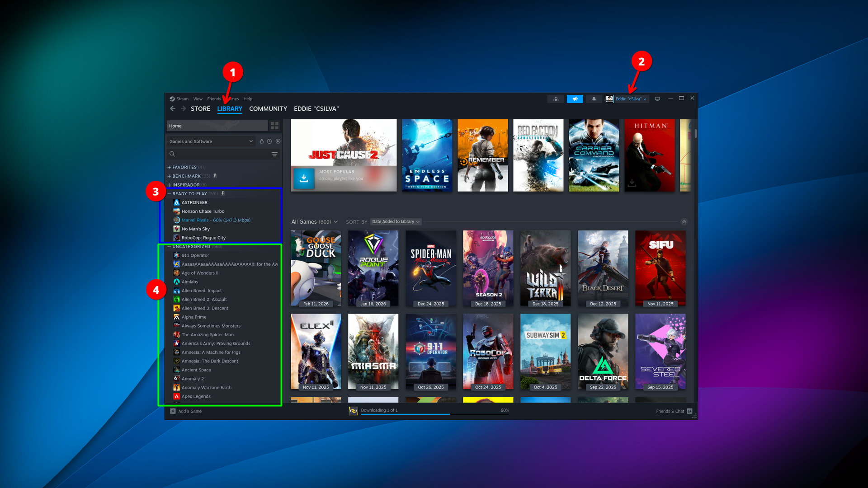Open the Big Picture mode monitor icon

click(x=657, y=99)
